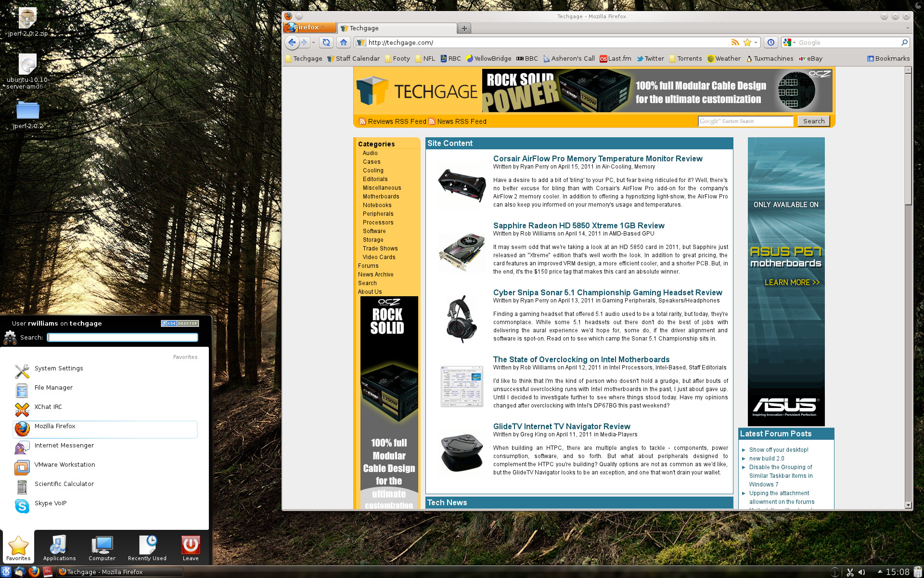Click the bookmark star in address bar
The height and width of the screenshot is (578, 924).
[x=747, y=42]
